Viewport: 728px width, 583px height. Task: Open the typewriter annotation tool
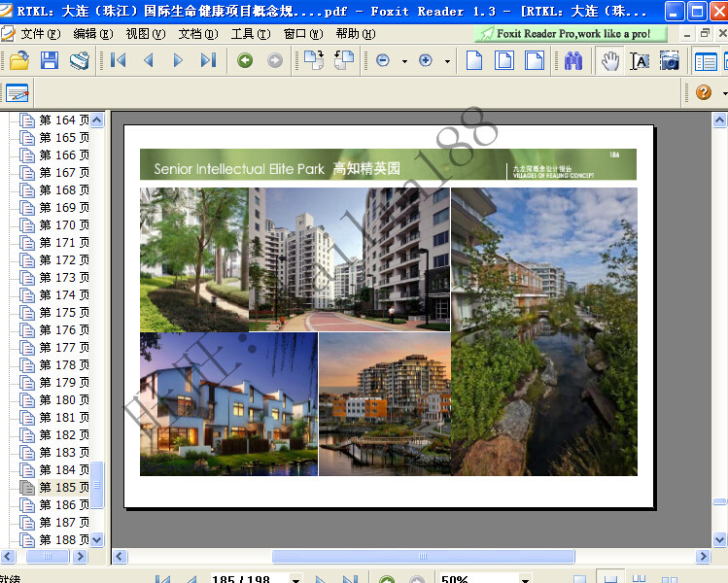point(17,93)
